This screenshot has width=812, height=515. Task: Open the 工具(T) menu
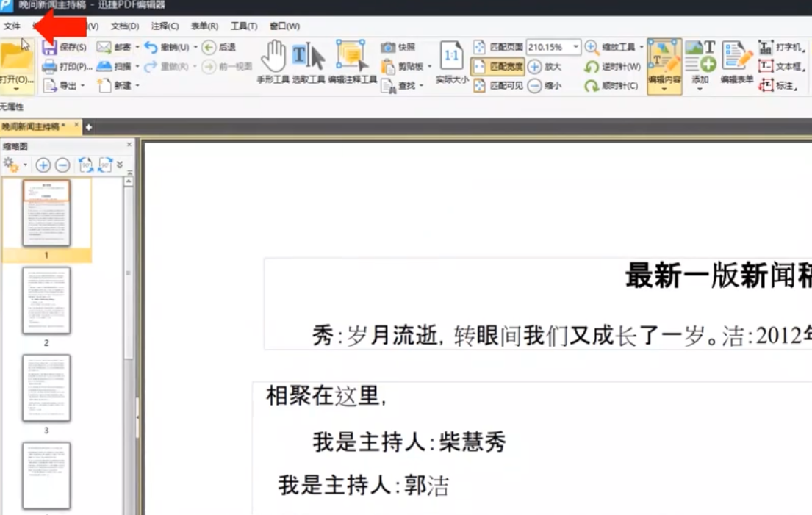coord(245,26)
